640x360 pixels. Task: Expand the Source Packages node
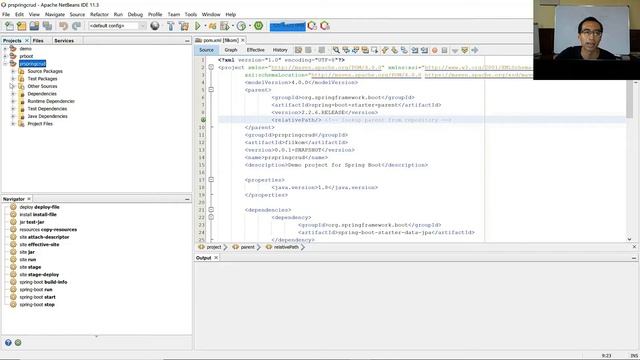click(13, 71)
